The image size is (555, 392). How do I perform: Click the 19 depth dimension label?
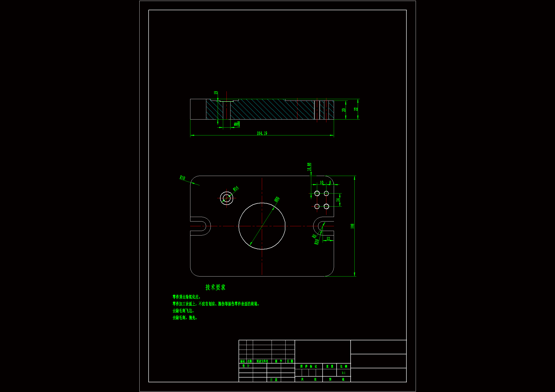[216, 93]
